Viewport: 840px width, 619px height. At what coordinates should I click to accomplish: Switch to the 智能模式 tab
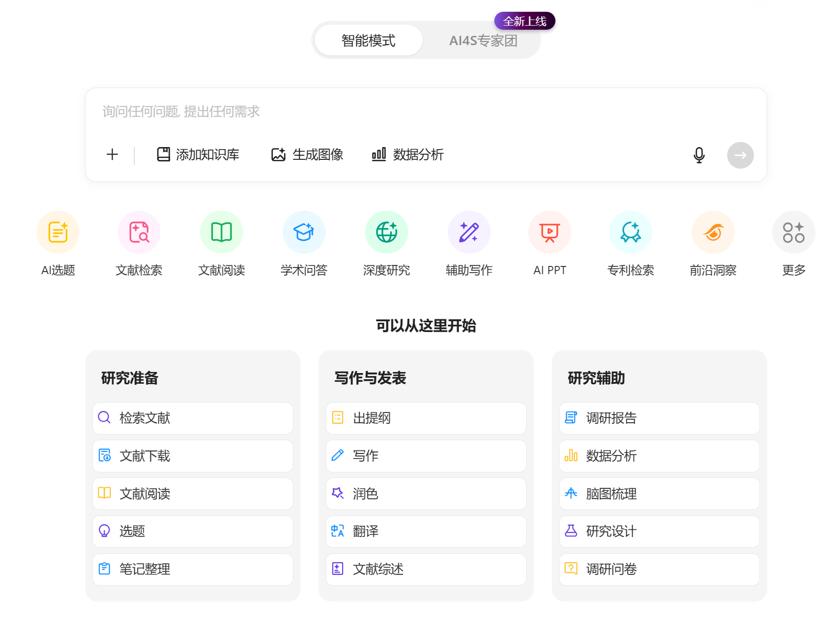point(368,40)
